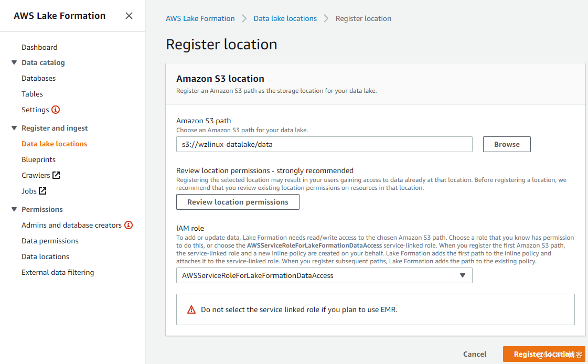The width and height of the screenshot is (588, 364).
Task: Click the Cancel button
Action: [x=474, y=354]
